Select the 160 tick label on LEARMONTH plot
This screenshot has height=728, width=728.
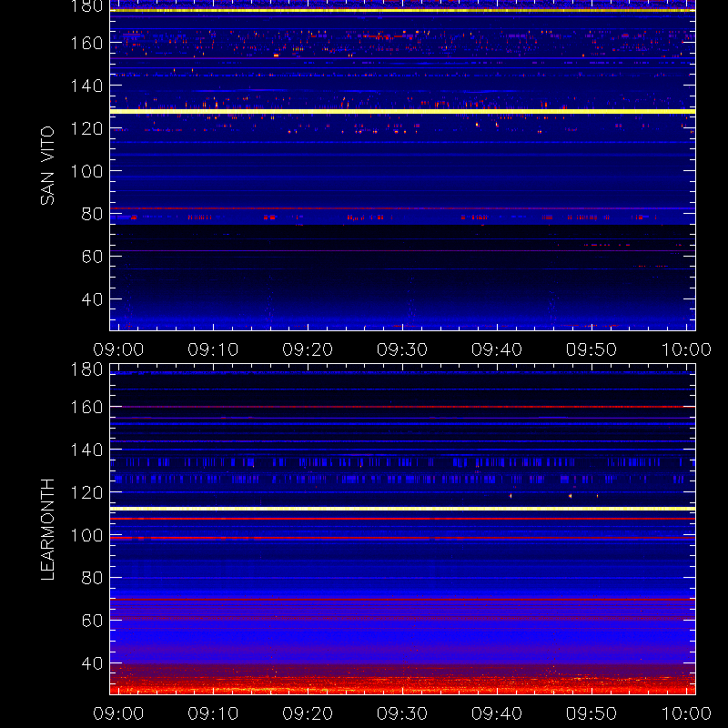pyautogui.click(x=86, y=407)
